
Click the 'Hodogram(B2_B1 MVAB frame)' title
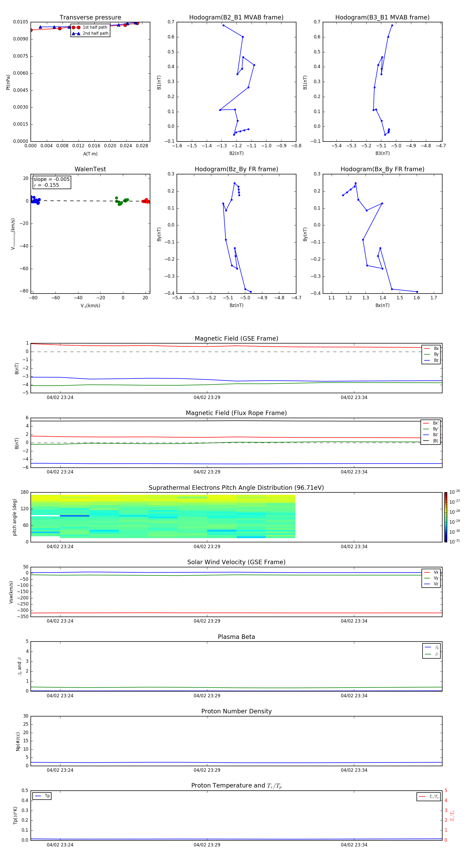pos(236,17)
